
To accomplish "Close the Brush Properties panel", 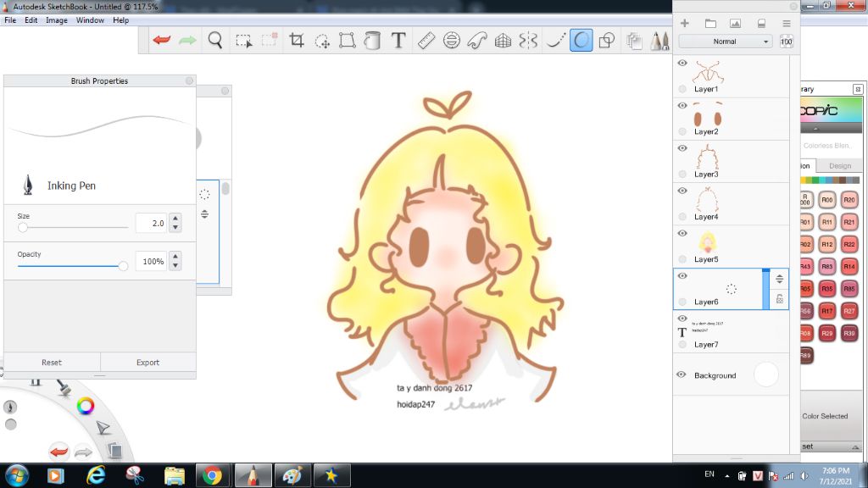I will pyautogui.click(x=189, y=80).
